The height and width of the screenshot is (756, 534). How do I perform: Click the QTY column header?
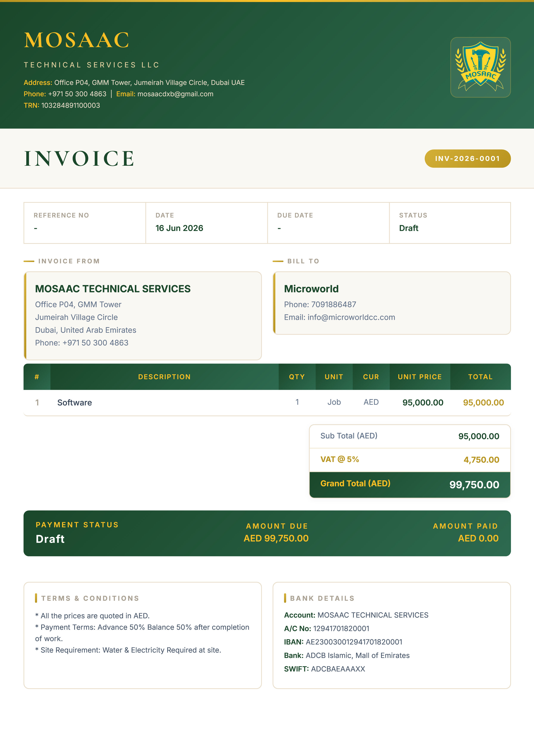pyautogui.click(x=297, y=377)
